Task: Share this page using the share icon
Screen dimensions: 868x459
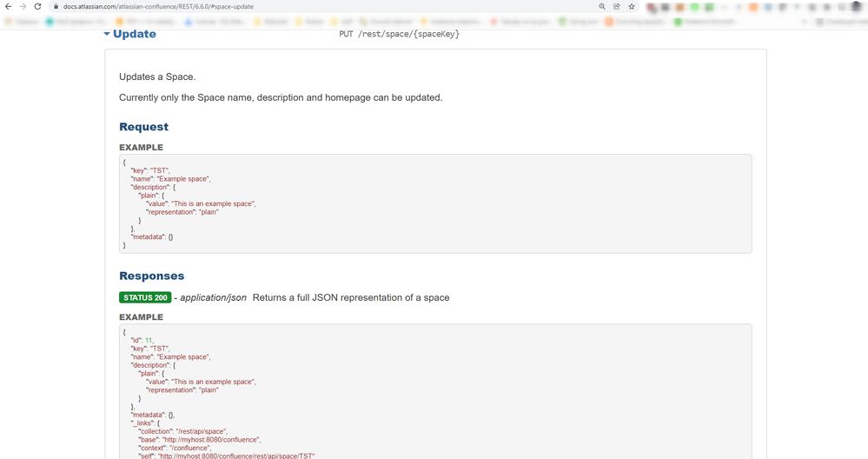Action: 617,7
